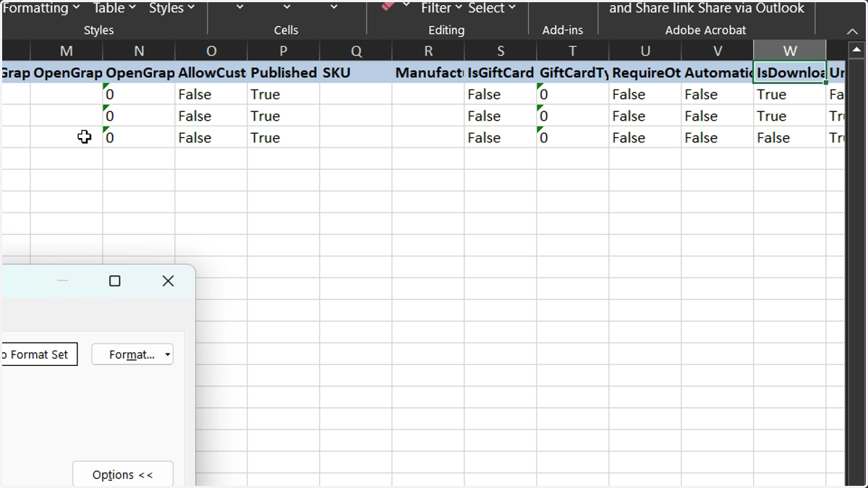
Task: Click the AllowCust header cell
Action: tap(211, 73)
